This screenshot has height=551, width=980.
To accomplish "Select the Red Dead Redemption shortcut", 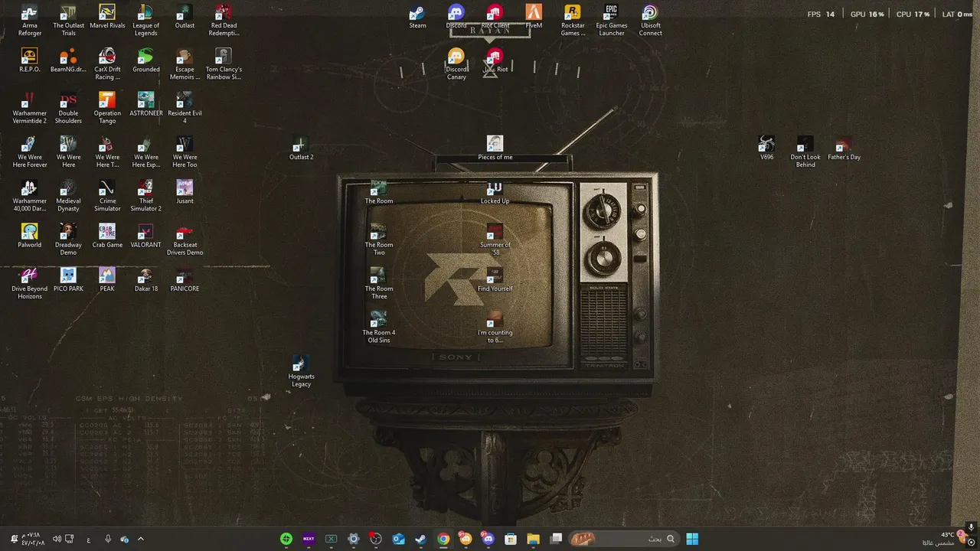I will 224,21.
